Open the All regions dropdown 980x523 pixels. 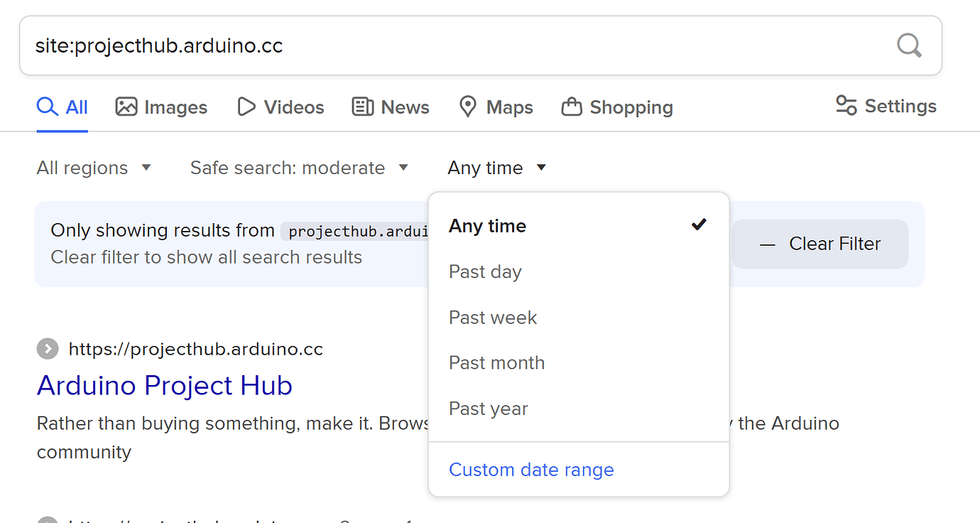(x=94, y=168)
